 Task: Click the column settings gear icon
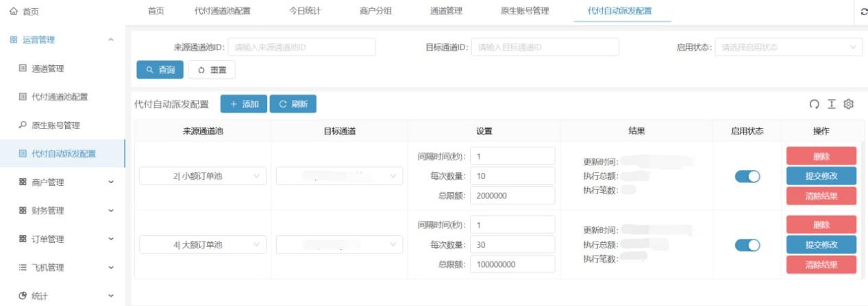pos(849,104)
